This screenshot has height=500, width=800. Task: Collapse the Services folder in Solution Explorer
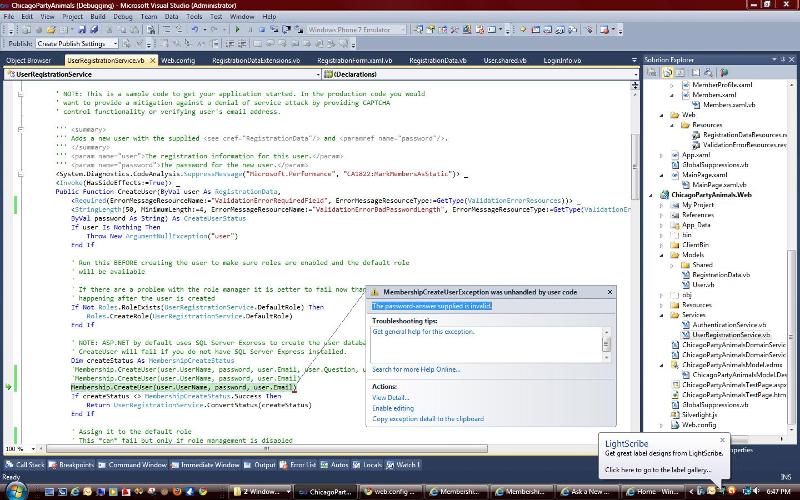click(x=662, y=315)
